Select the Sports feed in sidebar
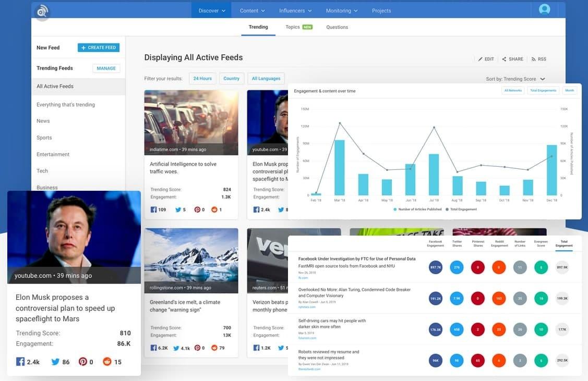Viewport: 588px width, 381px height. coord(44,138)
